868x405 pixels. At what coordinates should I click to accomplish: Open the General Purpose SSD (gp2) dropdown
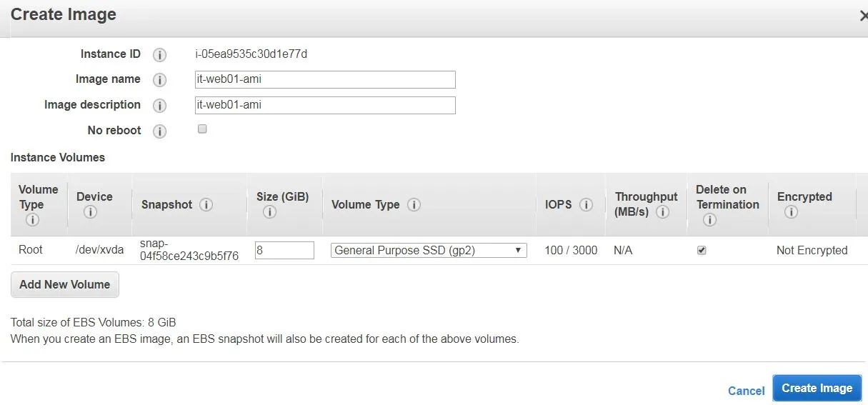point(429,250)
